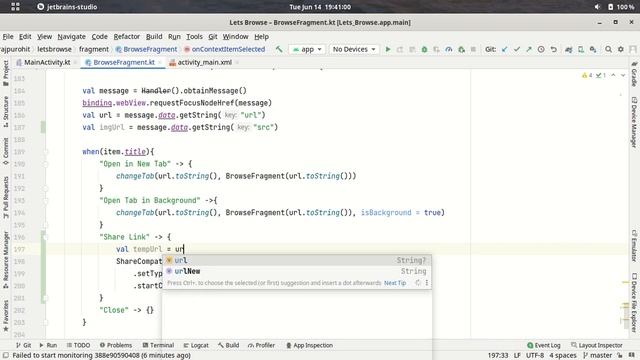
Task: Open Device Manager toolbar icon
Action: pyautogui.click(x=580, y=49)
